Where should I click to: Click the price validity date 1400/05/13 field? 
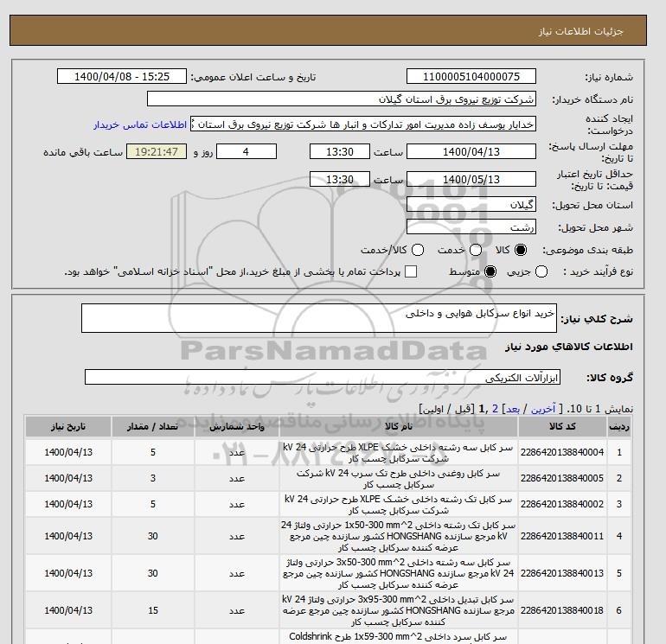coord(471,179)
